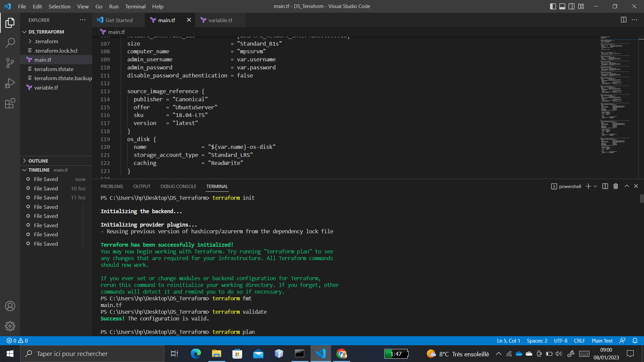The width and height of the screenshot is (644, 362).
Task: Toggle the primary sidebar visibility icon
Action: tap(553, 6)
